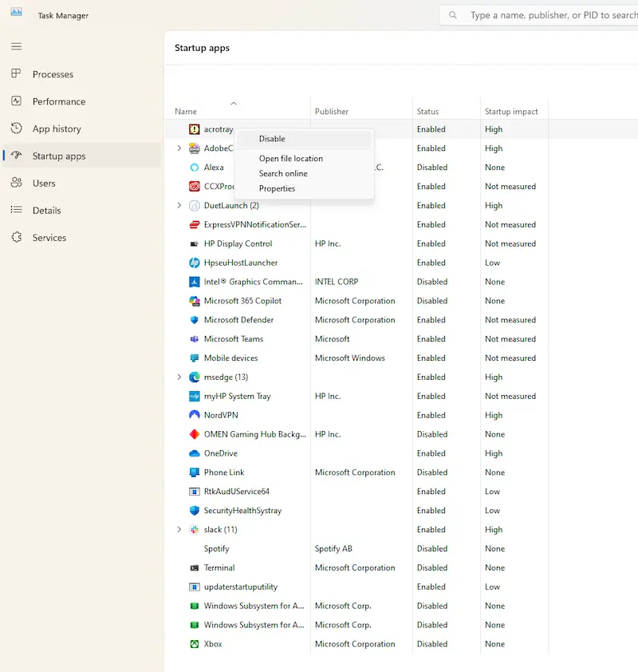Click Disable in the context menu

pyautogui.click(x=270, y=138)
